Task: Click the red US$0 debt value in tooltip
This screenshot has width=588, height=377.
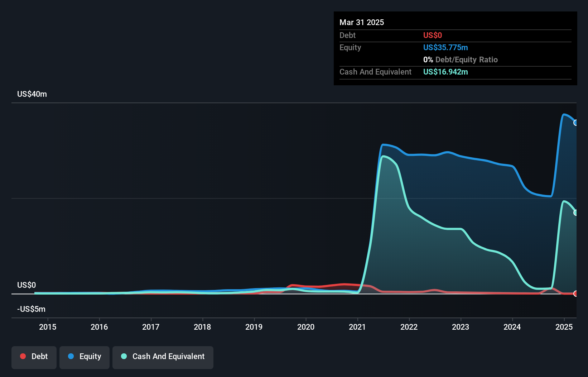Action: click(433, 35)
